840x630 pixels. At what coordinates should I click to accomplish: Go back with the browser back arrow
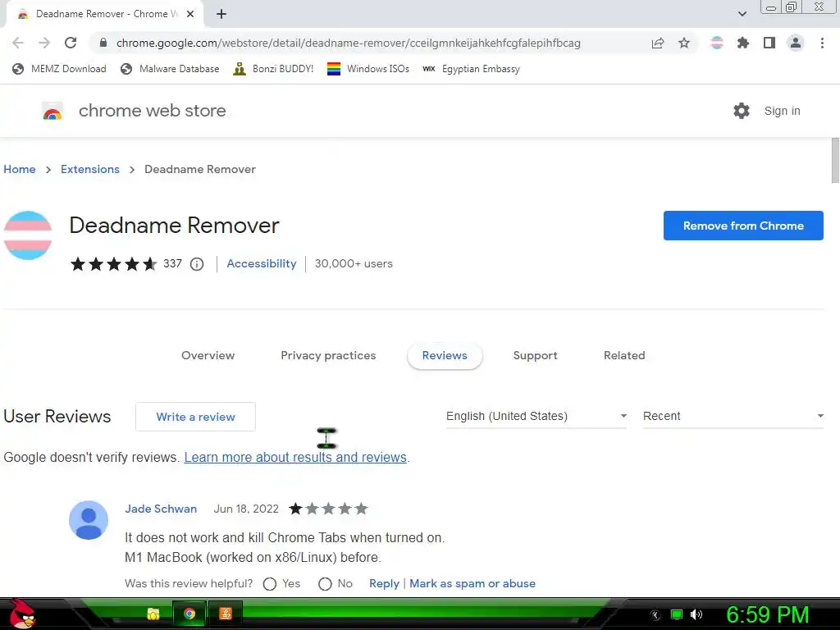point(18,43)
